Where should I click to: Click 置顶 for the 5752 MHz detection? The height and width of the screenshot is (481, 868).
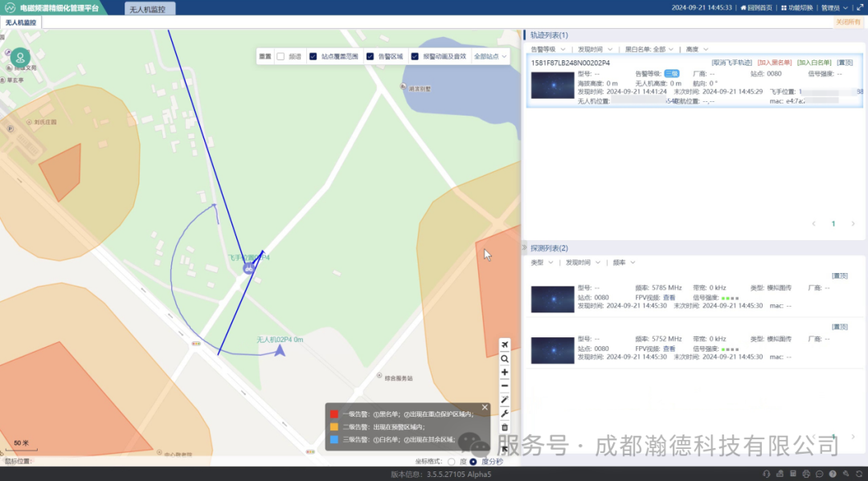click(x=840, y=327)
